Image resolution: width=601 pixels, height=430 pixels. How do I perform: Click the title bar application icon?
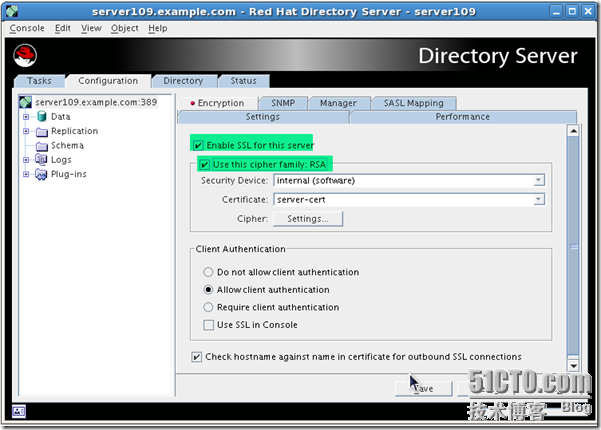[12, 11]
